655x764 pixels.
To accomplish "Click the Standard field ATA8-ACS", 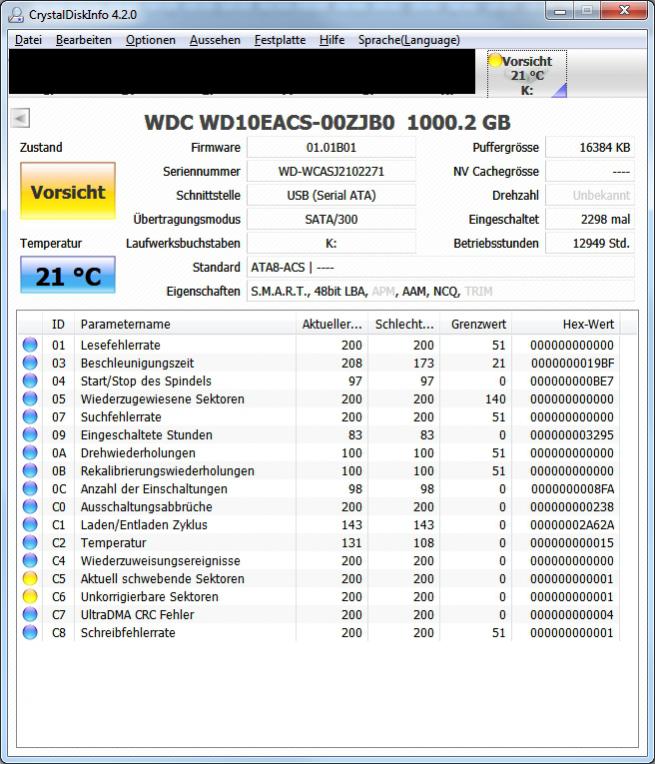I will pyautogui.click(x=441, y=267).
